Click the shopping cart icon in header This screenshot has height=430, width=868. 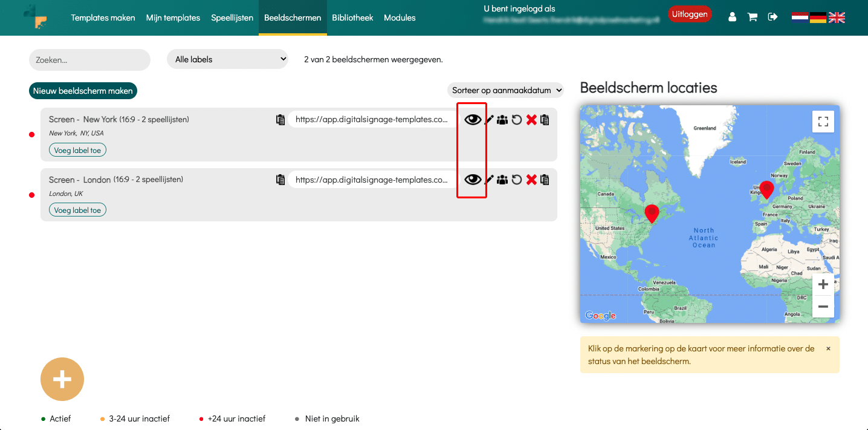753,17
